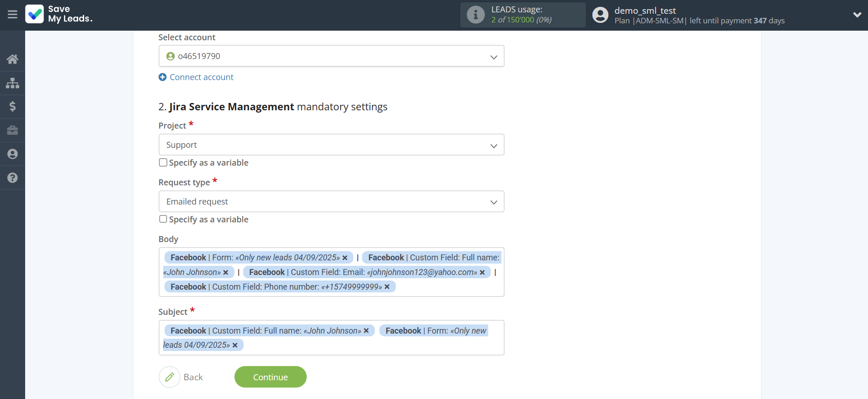Viewport: 868px width, 399px height.
Task: Click the dollar sign billing icon
Action: (x=12, y=107)
